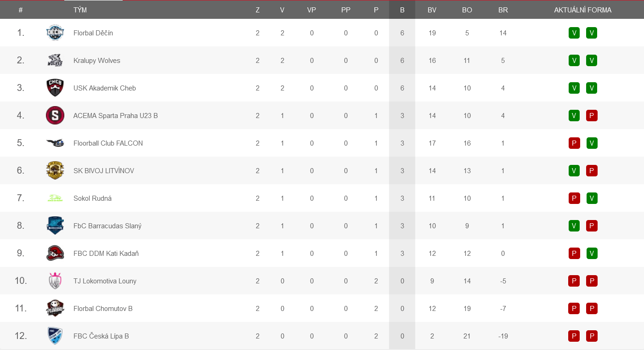
Task: Click the SK BIVOJ LITVÍNOV team logo
Action: (x=55, y=170)
